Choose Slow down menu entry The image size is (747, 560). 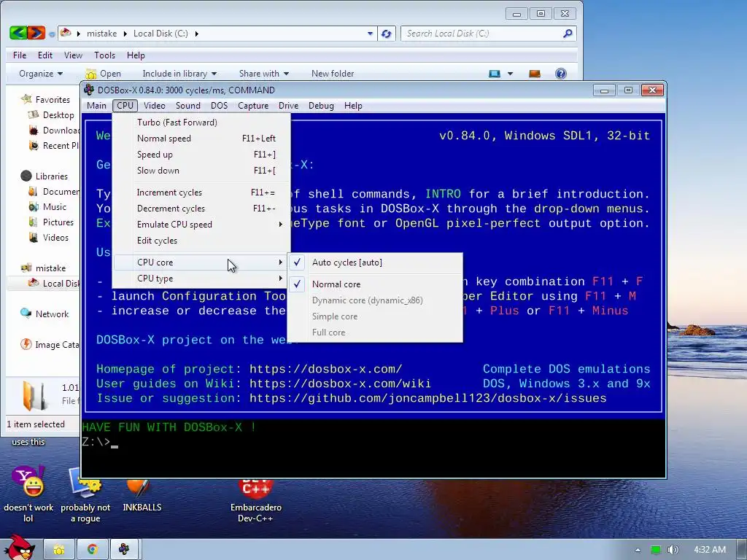point(201,171)
